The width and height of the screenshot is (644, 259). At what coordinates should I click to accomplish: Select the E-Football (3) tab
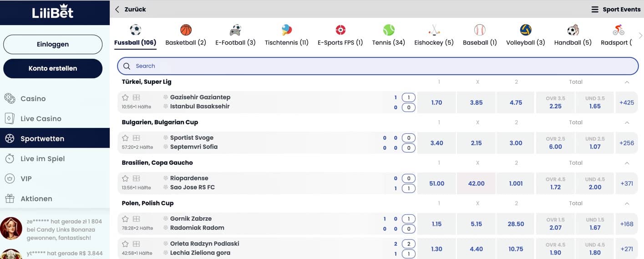tap(235, 36)
